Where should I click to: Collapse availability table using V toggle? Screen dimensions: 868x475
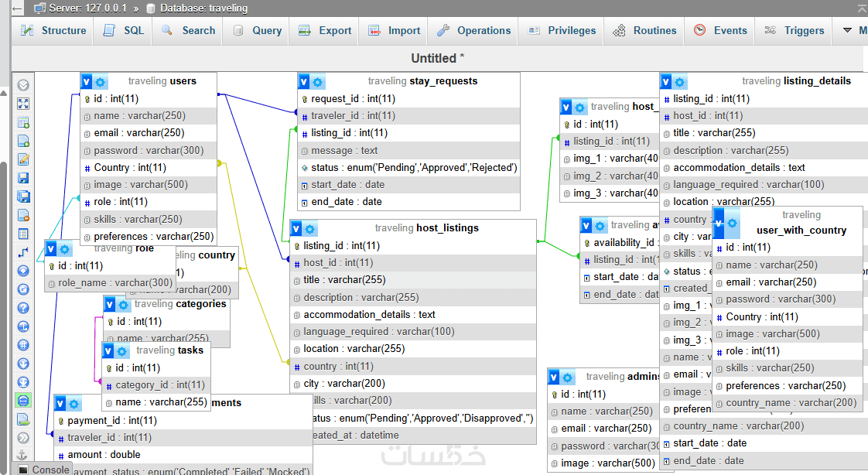[586, 225]
